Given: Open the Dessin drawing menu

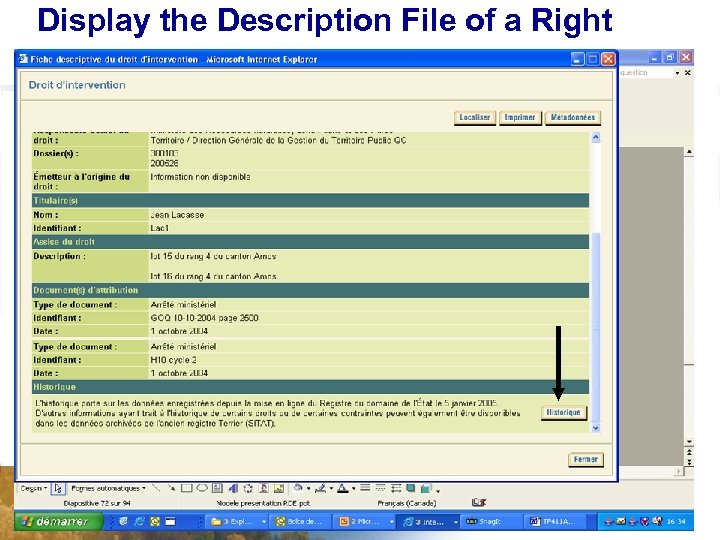Looking at the screenshot, I should coord(34,488).
